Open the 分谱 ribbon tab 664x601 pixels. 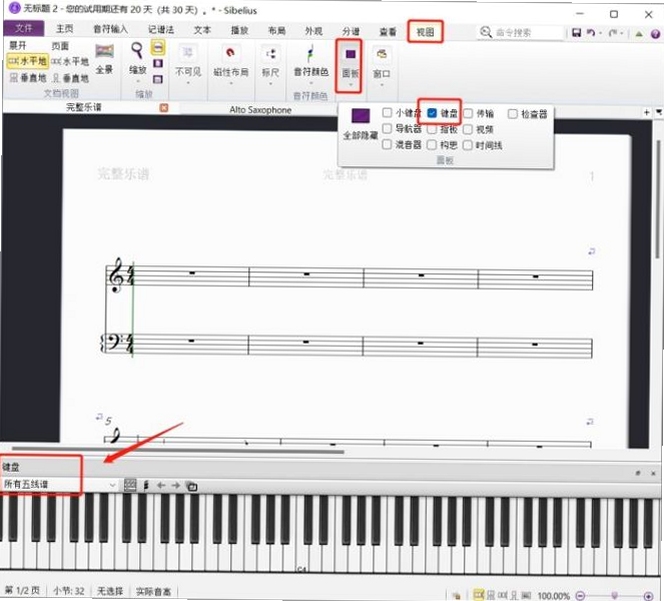(x=351, y=31)
